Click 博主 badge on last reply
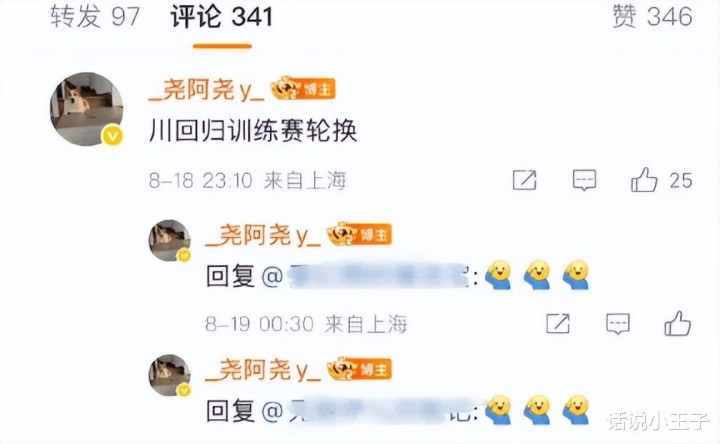720x444 pixels. 359,369
